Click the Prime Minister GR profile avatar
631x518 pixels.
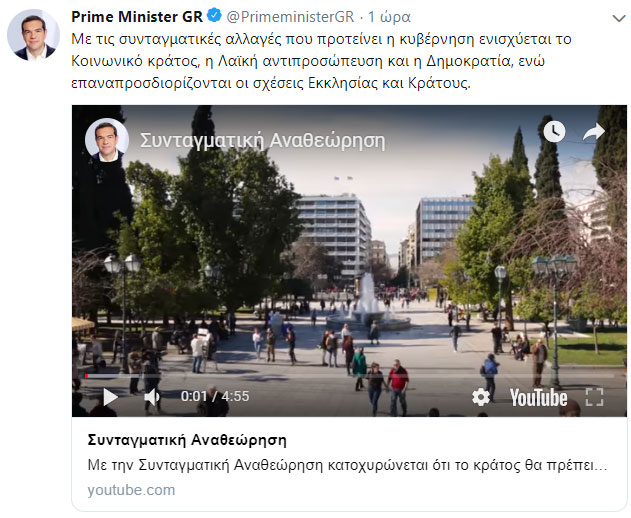pyautogui.click(x=33, y=35)
